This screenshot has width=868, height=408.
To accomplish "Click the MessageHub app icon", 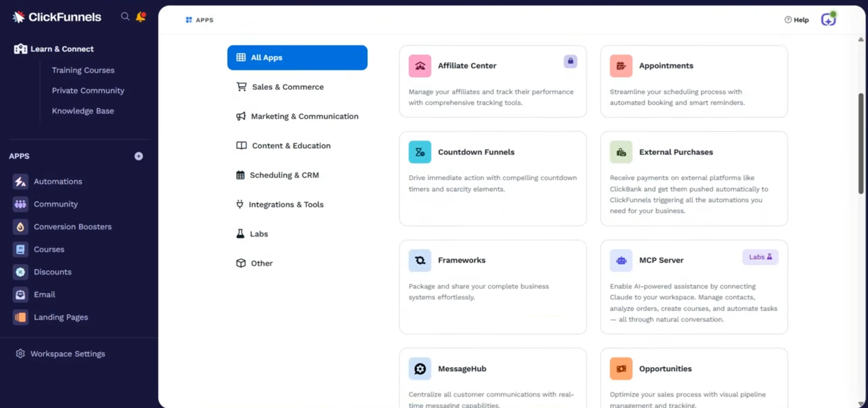I will click(x=420, y=369).
